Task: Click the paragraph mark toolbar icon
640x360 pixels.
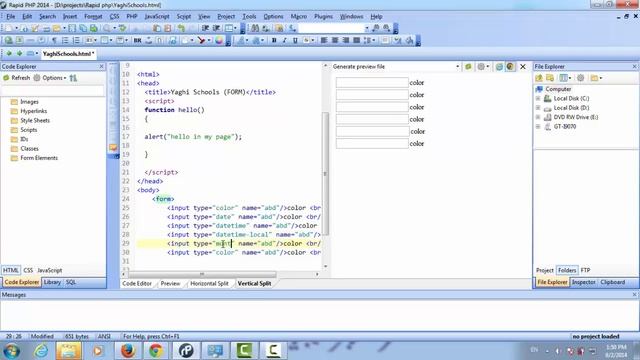Action: (54, 40)
